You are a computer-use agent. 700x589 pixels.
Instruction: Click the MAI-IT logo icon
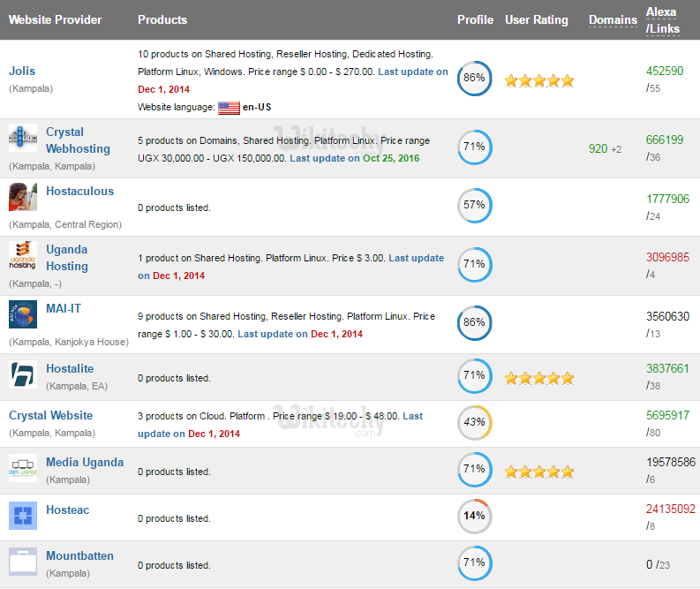point(23,314)
